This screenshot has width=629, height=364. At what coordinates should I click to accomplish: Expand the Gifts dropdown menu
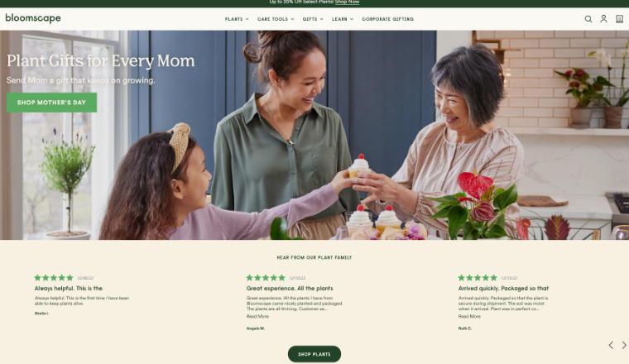click(313, 19)
